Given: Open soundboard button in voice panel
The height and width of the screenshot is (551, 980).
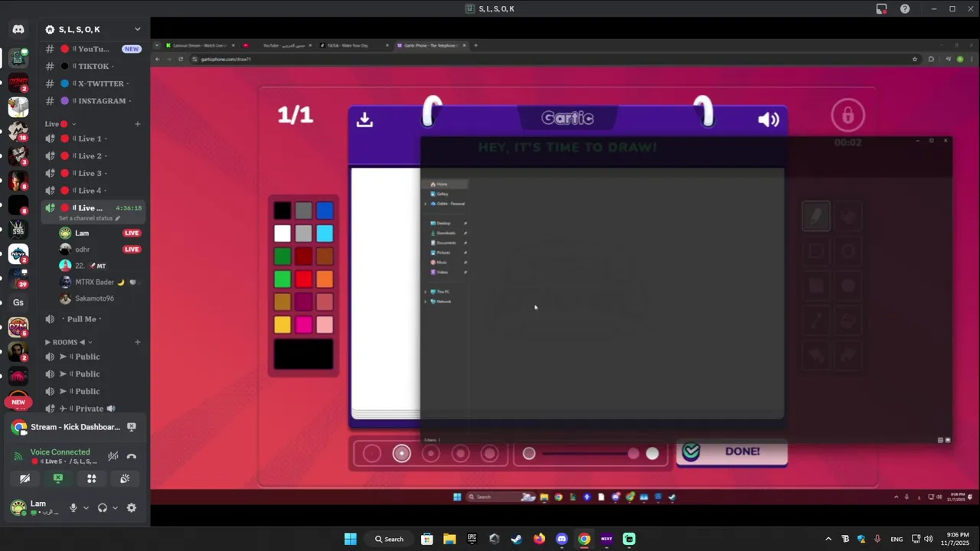Looking at the screenshot, I should [x=125, y=478].
